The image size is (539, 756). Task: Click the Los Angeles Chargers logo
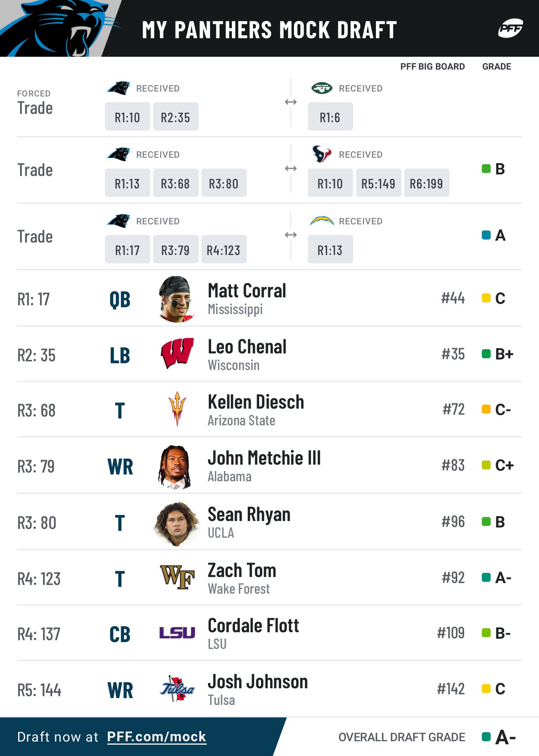[x=322, y=221]
